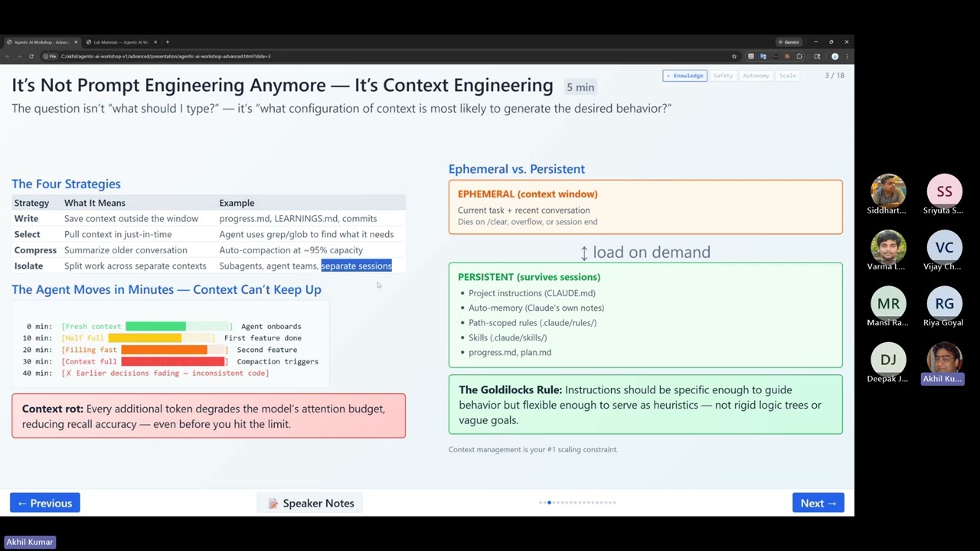Click the MR Mansi participant avatar
The width and height of the screenshot is (980, 551).
pos(888,304)
